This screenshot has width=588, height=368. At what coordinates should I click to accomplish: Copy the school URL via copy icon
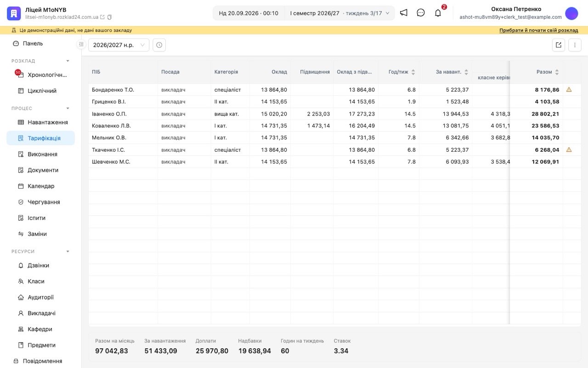click(109, 17)
